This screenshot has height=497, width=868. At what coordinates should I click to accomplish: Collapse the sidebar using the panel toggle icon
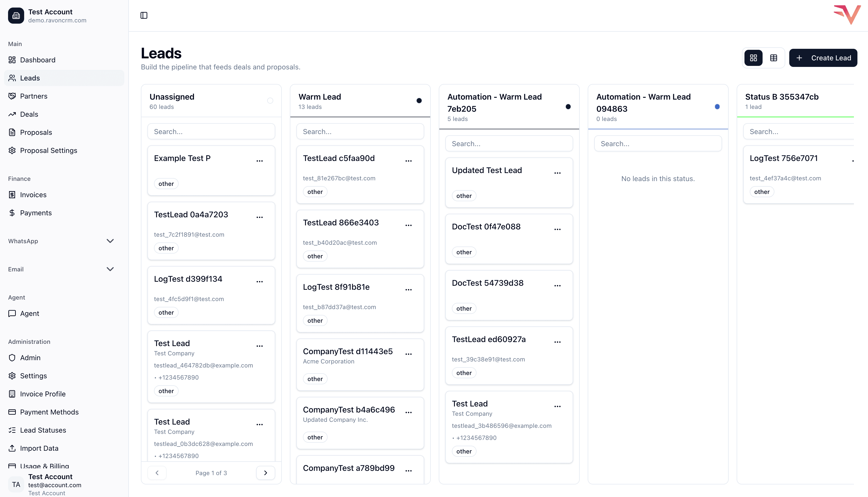[144, 15]
